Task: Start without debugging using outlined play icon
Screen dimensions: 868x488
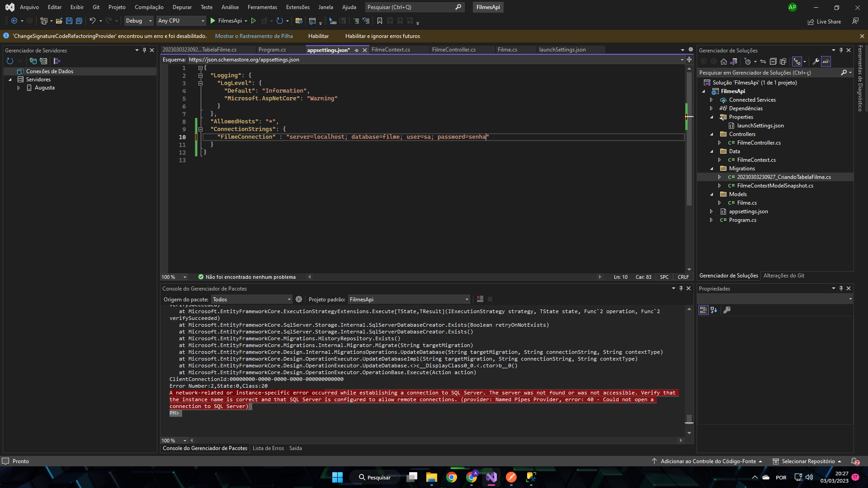Action: point(253,21)
